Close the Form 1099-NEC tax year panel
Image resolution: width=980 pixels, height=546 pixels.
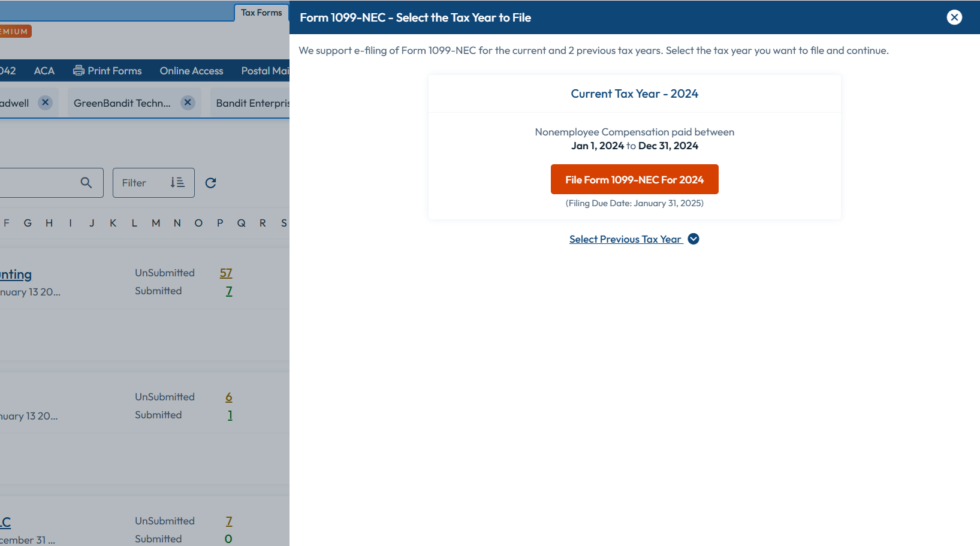(954, 17)
